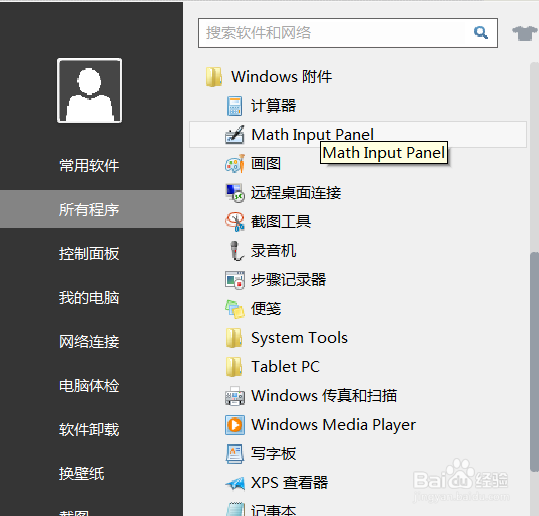Click the 写字板 text label
Image resolution: width=539 pixels, height=516 pixels.
[x=274, y=454]
